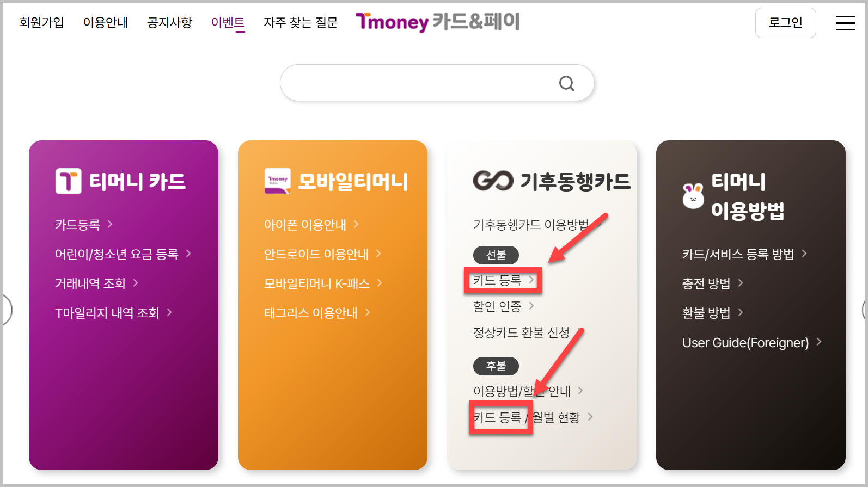
Task: Click the 로그인 button
Action: coord(785,23)
